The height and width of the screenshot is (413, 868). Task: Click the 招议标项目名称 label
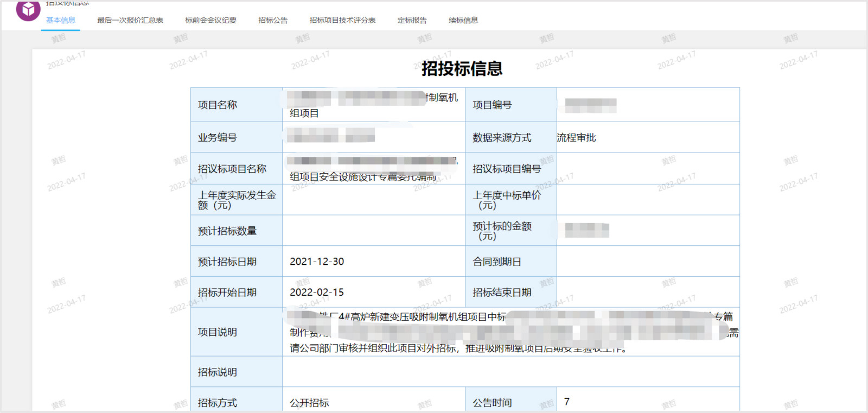(232, 169)
